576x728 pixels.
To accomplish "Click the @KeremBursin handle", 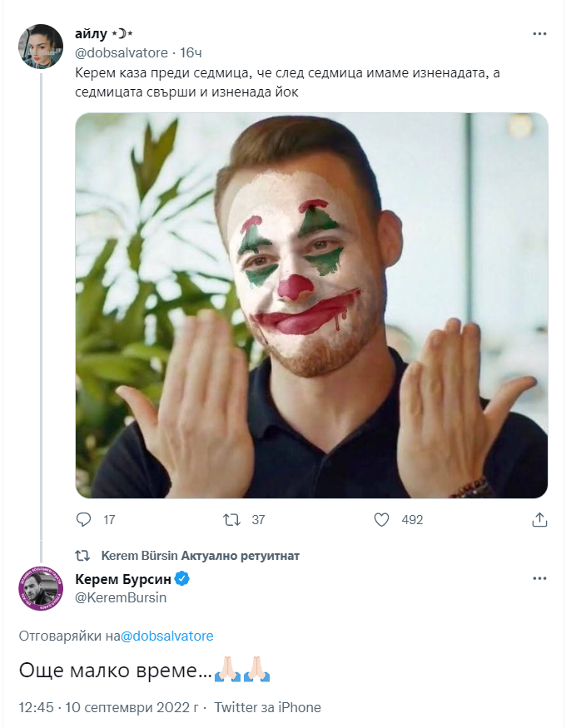I will [121, 597].
